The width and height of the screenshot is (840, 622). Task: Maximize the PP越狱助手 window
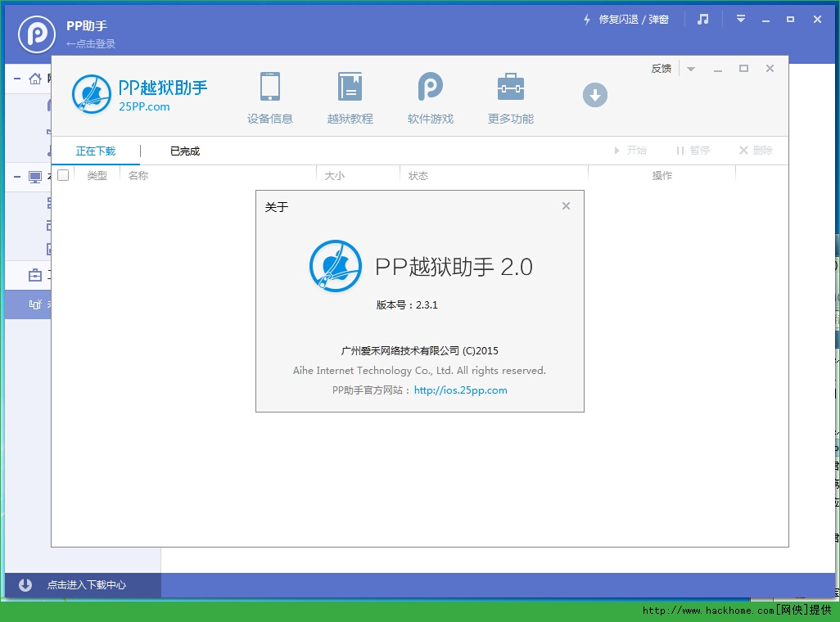(743, 69)
